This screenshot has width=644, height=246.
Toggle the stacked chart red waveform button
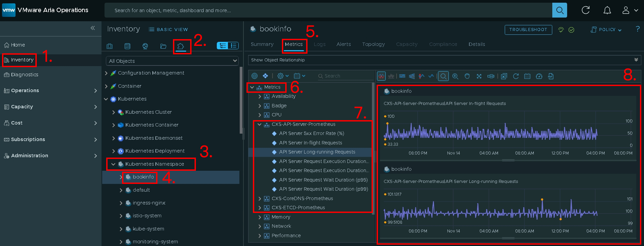(381, 76)
